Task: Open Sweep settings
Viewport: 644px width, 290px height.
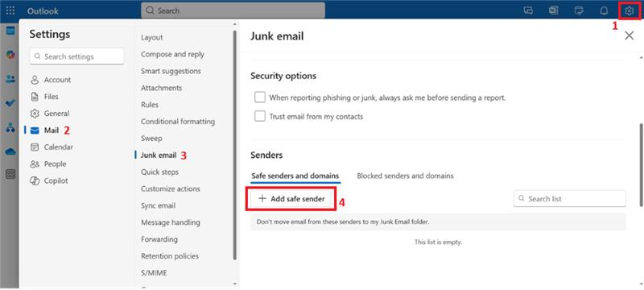Action: [151, 139]
